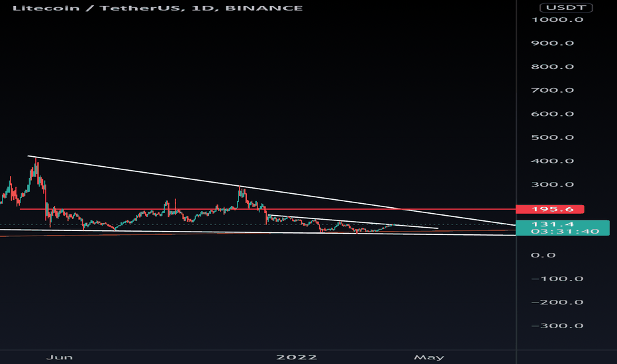Click the Litecoin / TetherUS chart title
617x364 pixels.
click(x=158, y=8)
